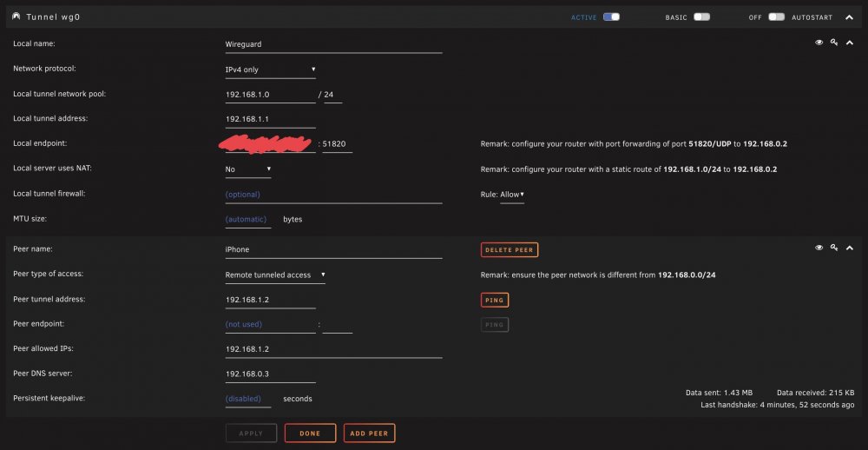Click disabled PING button beside Peer endpoint
Viewport: 868px width, 450px height.
pos(495,325)
